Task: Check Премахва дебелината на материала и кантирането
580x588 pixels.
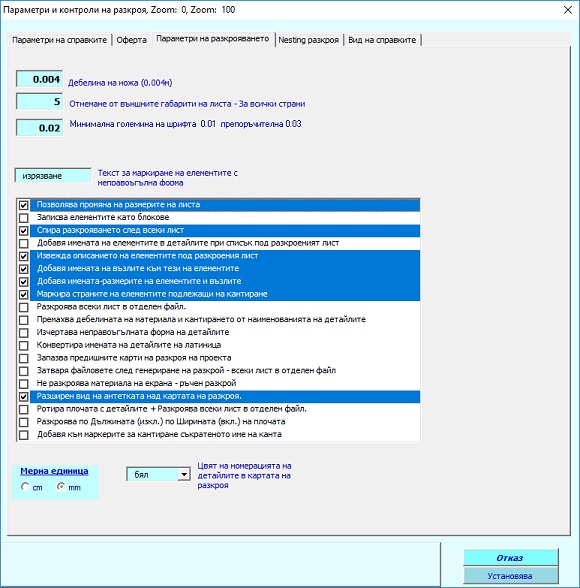Action: [24, 320]
